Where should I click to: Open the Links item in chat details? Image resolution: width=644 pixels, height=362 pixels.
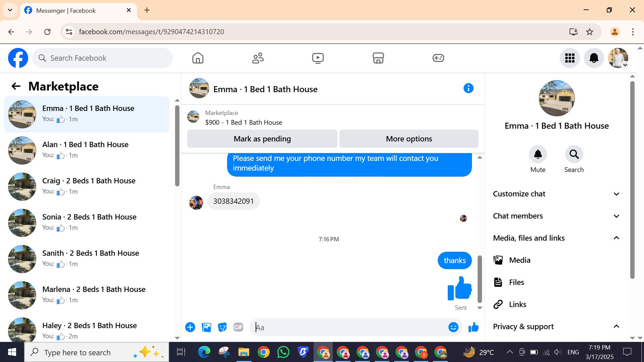tap(557, 304)
